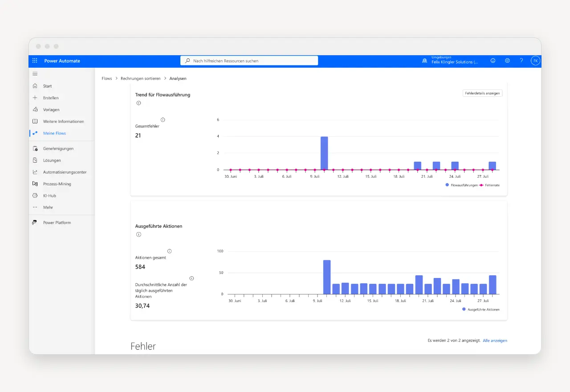Click the Start home icon in the sidebar
Image resolution: width=570 pixels, height=392 pixels.
point(35,86)
